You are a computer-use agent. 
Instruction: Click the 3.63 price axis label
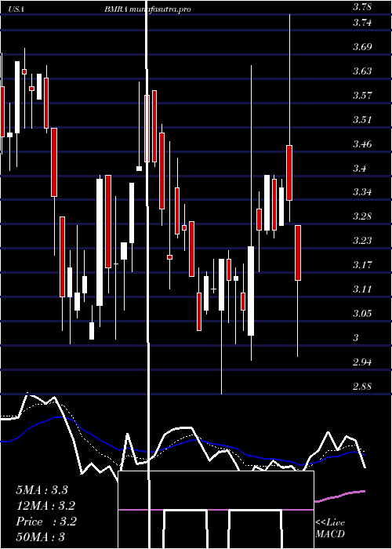coord(362,71)
